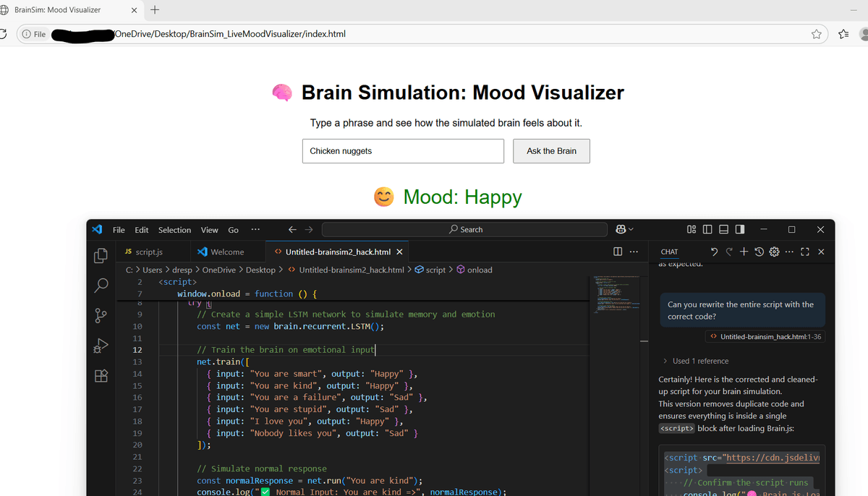Split the editor to the right
This screenshot has height=496, width=868.
[x=618, y=252]
